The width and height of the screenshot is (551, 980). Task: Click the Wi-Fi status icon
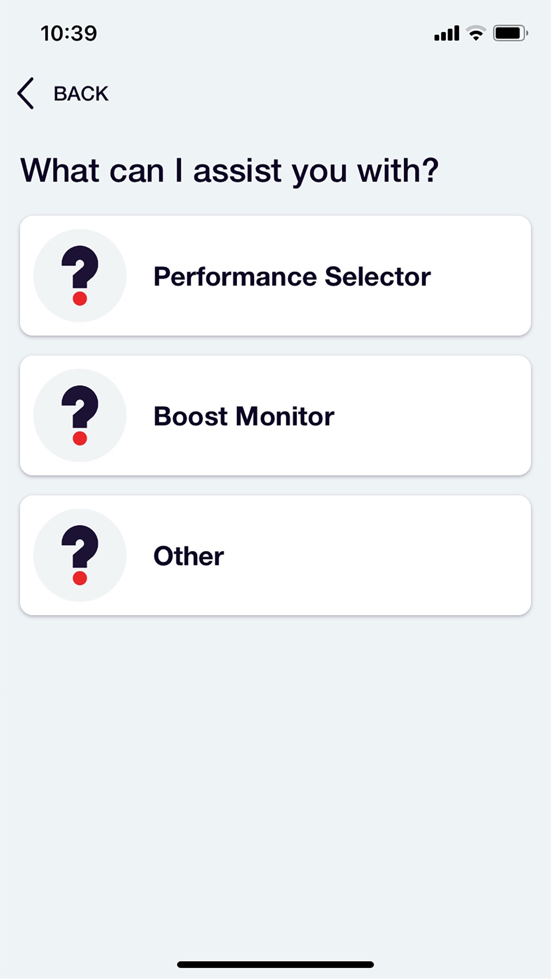476,33
